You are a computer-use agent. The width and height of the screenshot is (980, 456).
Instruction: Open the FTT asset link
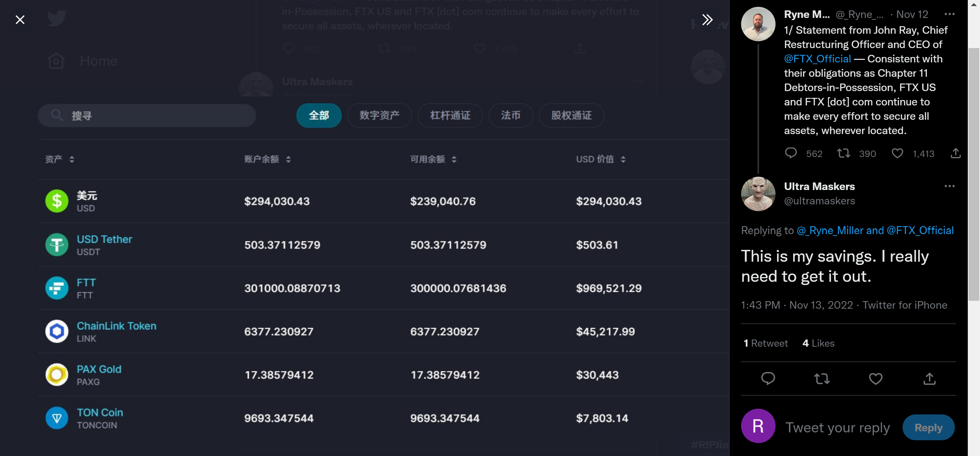coord(86,282)
